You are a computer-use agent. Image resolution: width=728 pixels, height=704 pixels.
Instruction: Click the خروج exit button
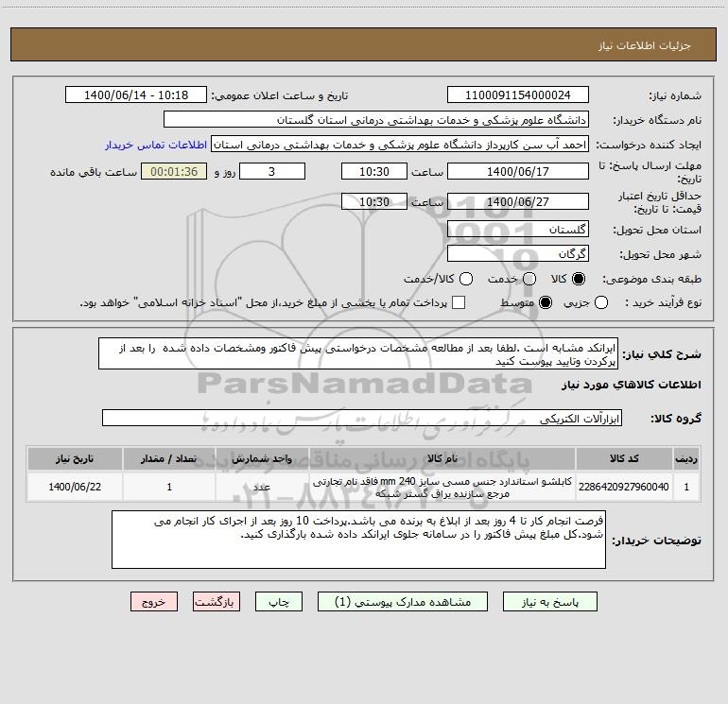click(x=154, y=602)
